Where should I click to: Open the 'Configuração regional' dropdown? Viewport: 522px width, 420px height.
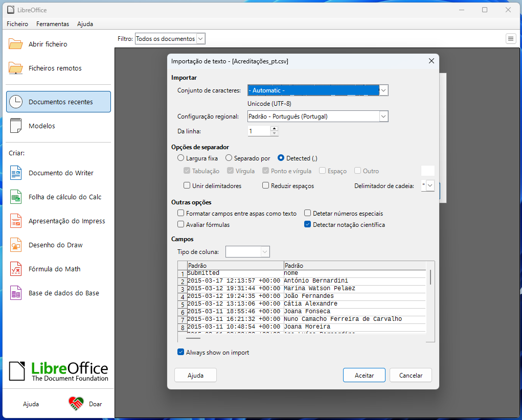click(383, 116)
